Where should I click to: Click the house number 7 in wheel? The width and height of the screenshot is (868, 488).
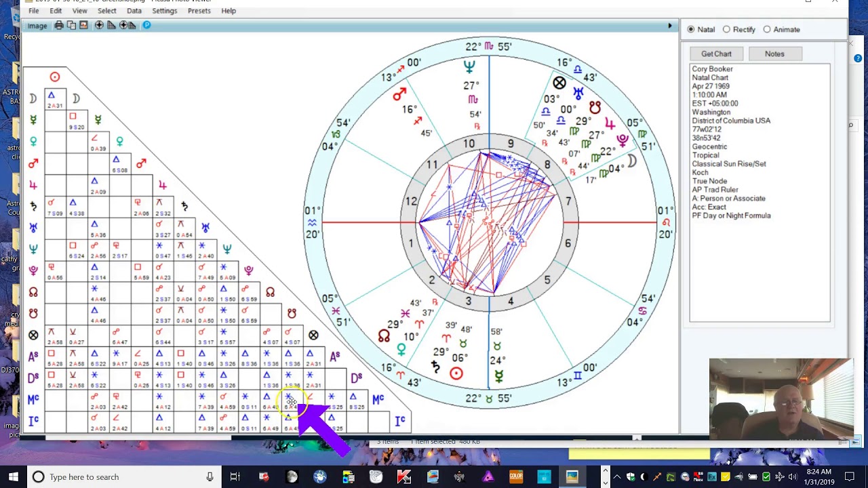(568, 201)
